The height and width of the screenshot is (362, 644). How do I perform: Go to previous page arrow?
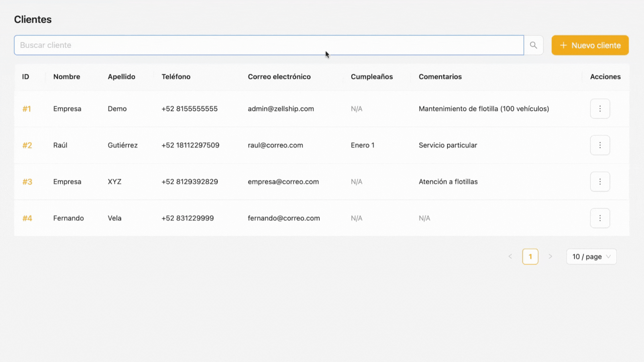[x=510, y=256]
